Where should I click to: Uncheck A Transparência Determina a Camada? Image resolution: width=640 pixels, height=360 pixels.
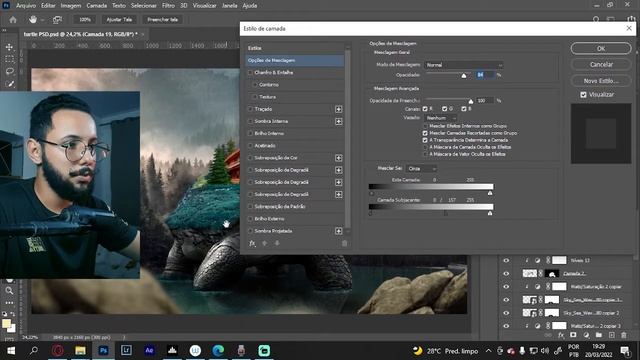click(425, 140)
